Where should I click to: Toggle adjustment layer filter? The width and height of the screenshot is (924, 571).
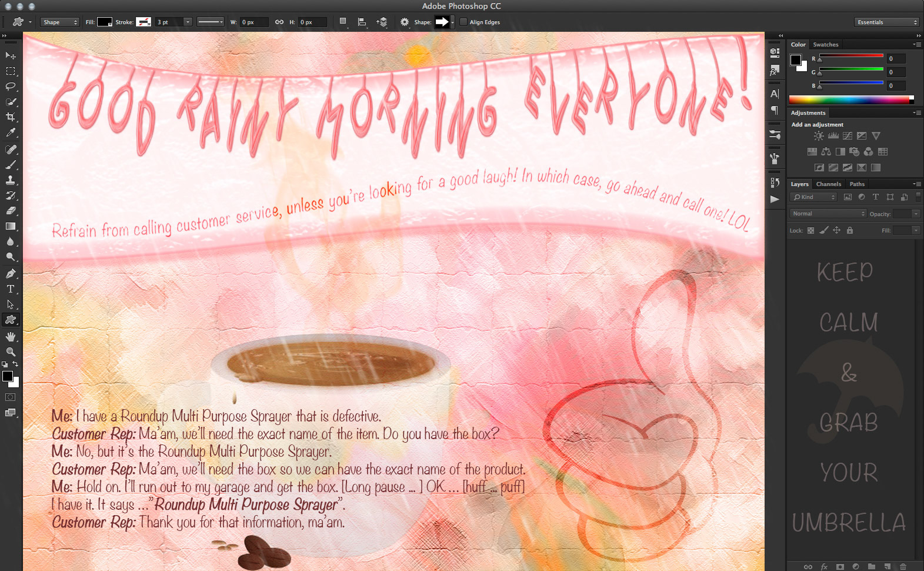(x=862, y=197)
